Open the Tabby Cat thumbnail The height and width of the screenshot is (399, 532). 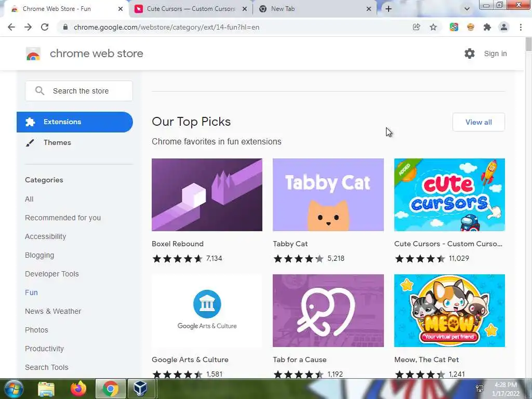[328, 195]
